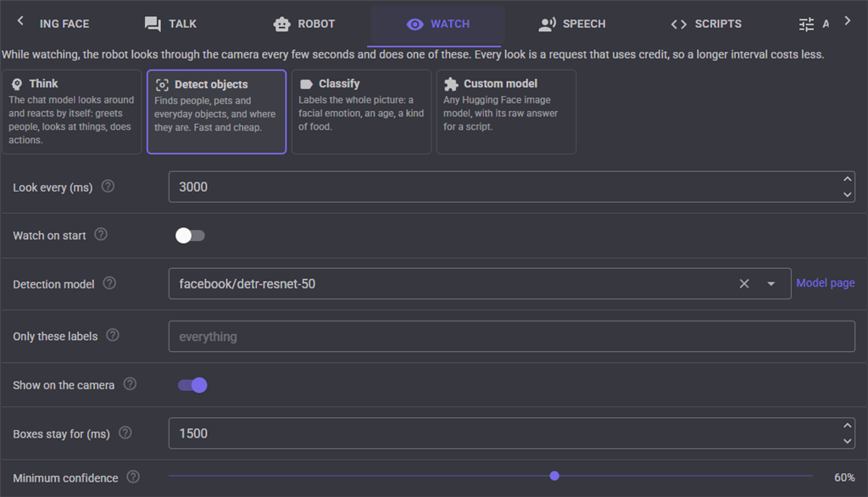Choose the Custom model mode card
The width and height of the screenshot is (868, 497).
pyautogui.click(x=507, y=111)
